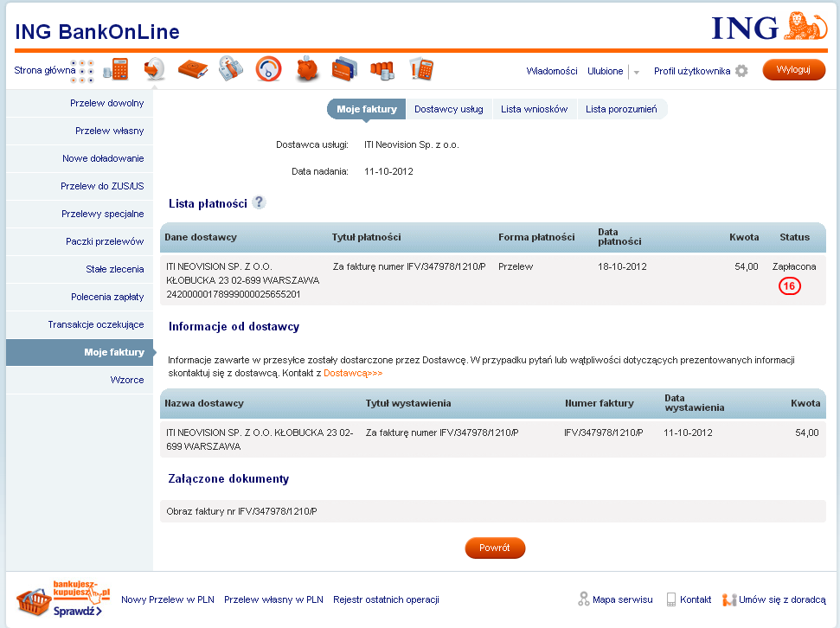
Task: Select Przelew dowolny in sidebar
Action: [x=80, y=104]
